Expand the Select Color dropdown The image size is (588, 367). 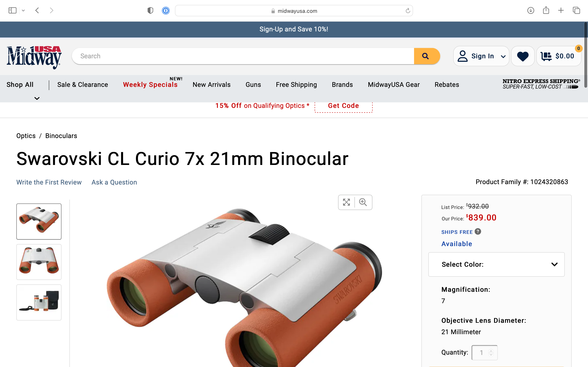(x=496, y=264)
